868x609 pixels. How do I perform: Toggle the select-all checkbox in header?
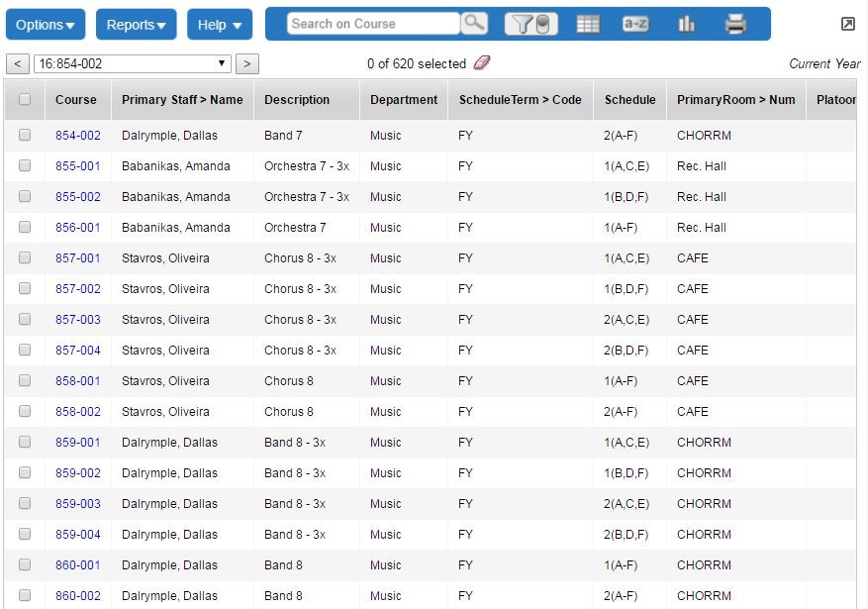25,99
